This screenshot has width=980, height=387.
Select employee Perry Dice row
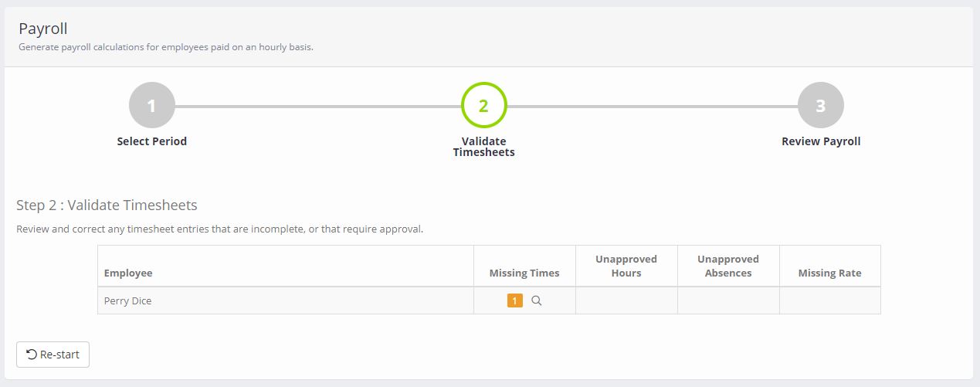pos(489,301)
